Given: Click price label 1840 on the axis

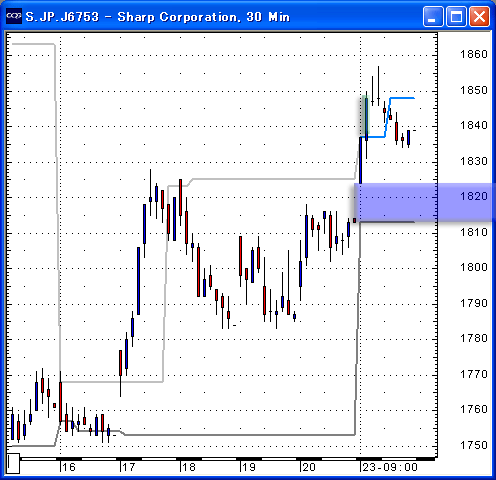Looking at the screenshot, I should click(x=474, y=125).
